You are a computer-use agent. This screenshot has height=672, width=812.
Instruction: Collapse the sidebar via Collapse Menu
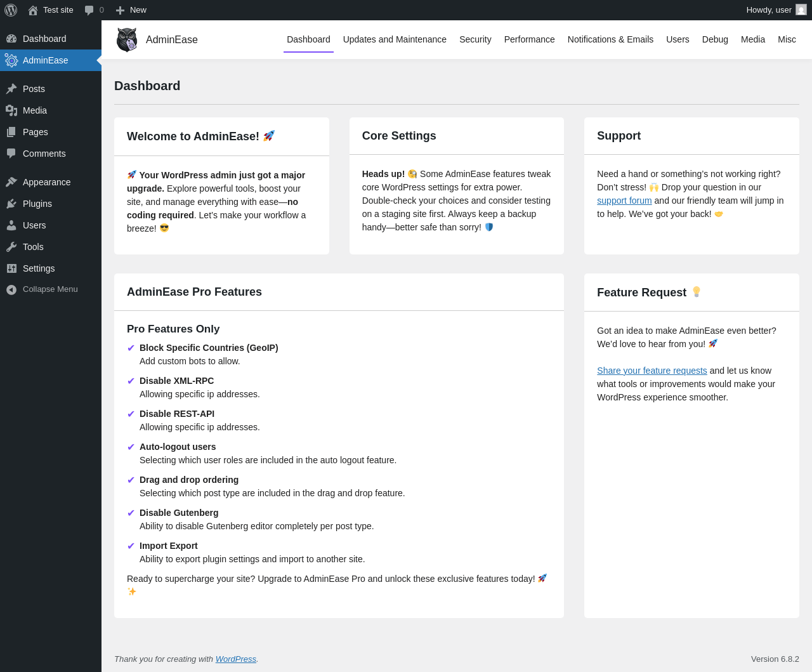coord(51,289)
